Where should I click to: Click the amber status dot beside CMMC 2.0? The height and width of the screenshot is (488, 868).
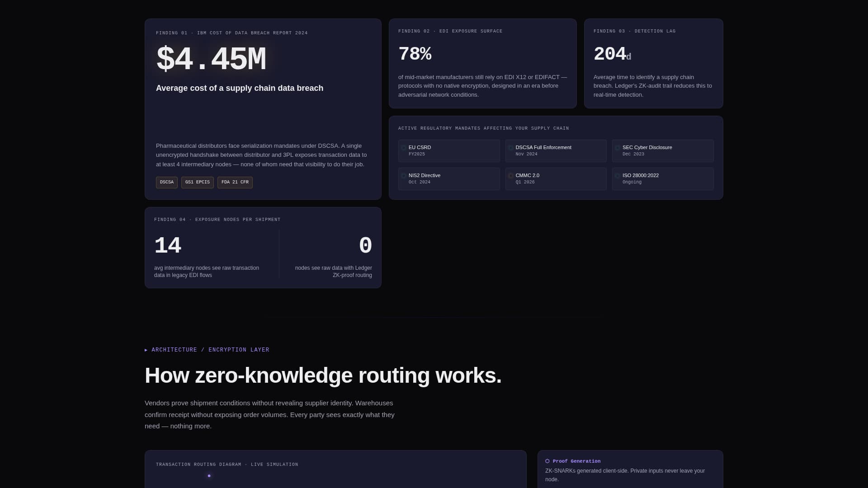[x=511, y=176]
